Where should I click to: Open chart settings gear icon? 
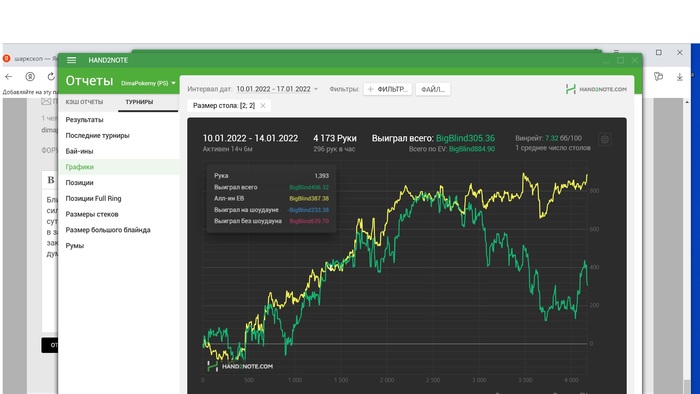click(604, 139)
